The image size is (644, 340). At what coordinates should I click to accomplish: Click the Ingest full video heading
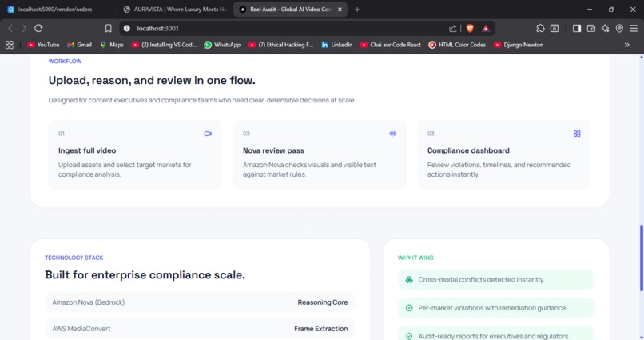(87, 150)
